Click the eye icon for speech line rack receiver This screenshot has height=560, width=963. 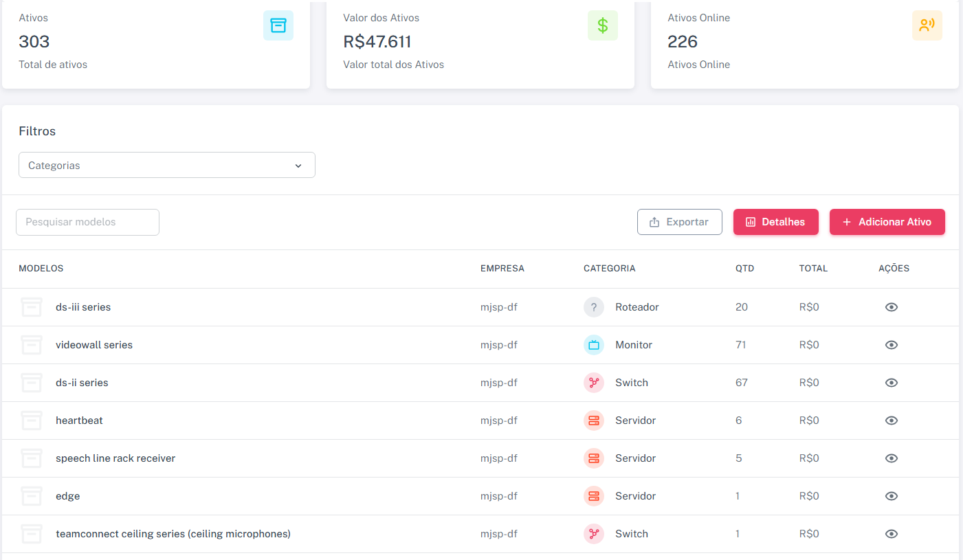pos(892,458)
